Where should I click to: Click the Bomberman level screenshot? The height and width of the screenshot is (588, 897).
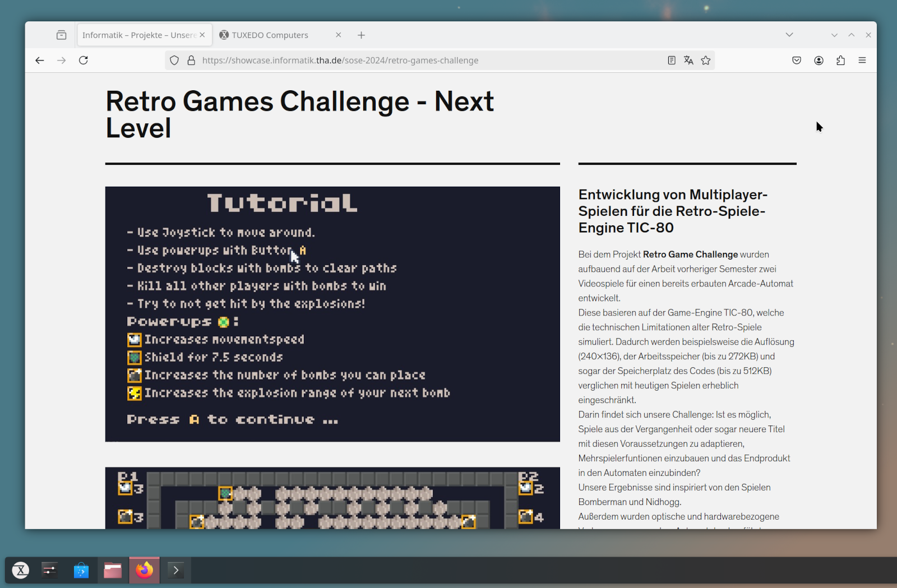click(x=332, y=498)
